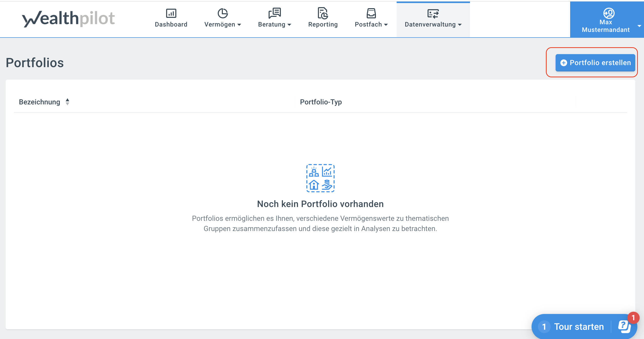Click the Portfolio erstellen button
The width and height of the screenshot is (644, 339).
point(595,63)
